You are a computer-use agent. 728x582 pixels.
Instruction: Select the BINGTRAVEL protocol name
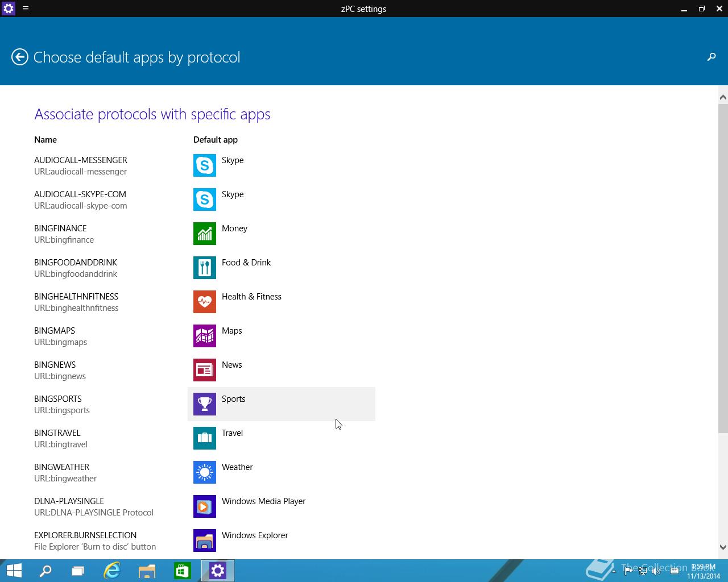pos(57,433)
